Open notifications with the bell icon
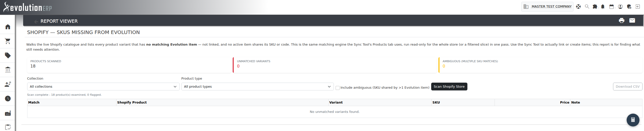This screenshot has height=131, width=644. coord(603,7)
